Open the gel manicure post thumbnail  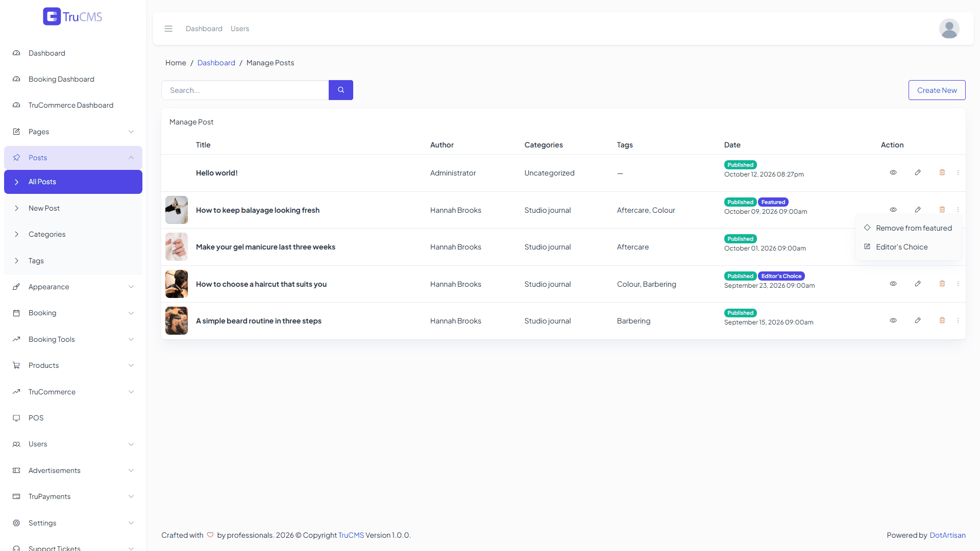pyautogui.click(x=177, y=247)
